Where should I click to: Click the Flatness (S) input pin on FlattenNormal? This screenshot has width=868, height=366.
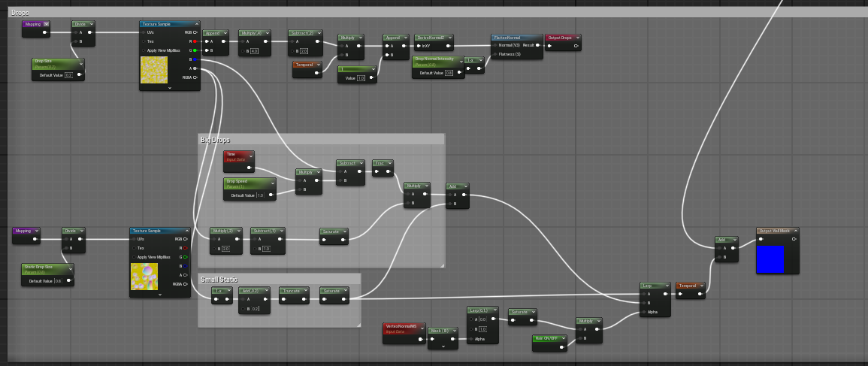[x=495, y=54]
